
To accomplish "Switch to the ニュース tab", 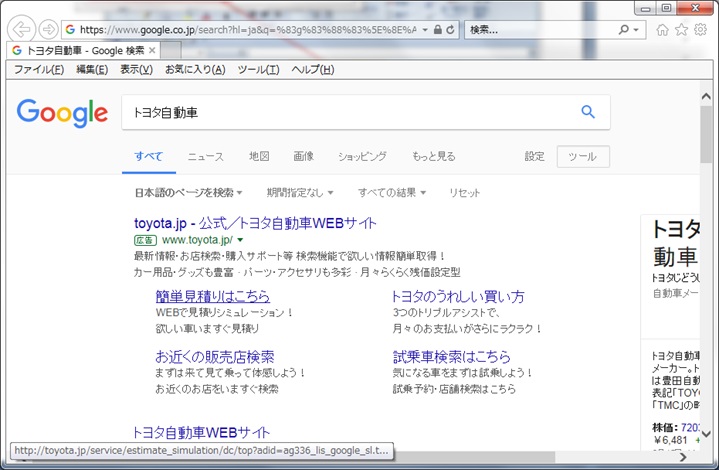I will tap(206, 157).
